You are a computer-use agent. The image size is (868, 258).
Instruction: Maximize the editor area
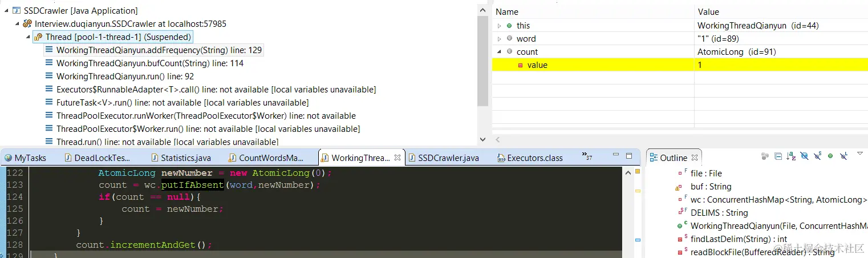(629, 156)
